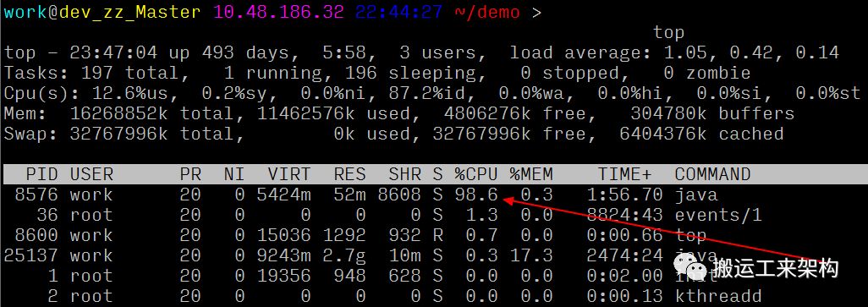This screenshot has height=307, width=868.
Task: Click the 2474:24 time value
Action: click(625, 255)
